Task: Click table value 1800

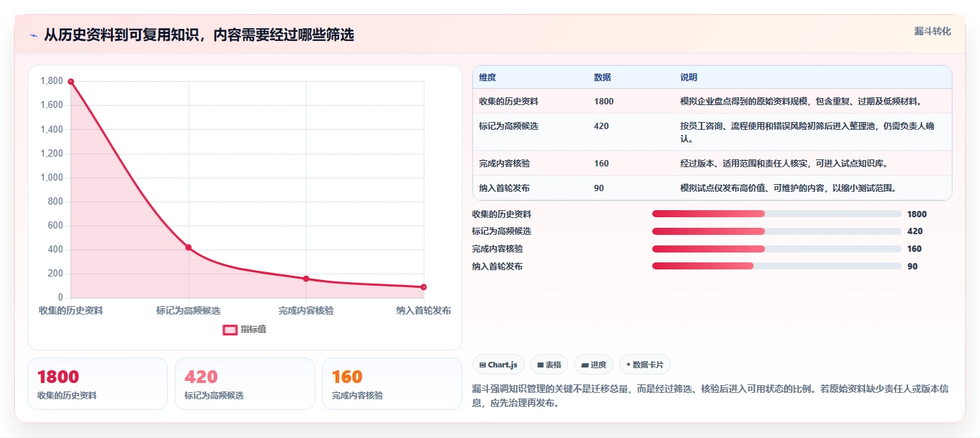Action: (604, 102)
